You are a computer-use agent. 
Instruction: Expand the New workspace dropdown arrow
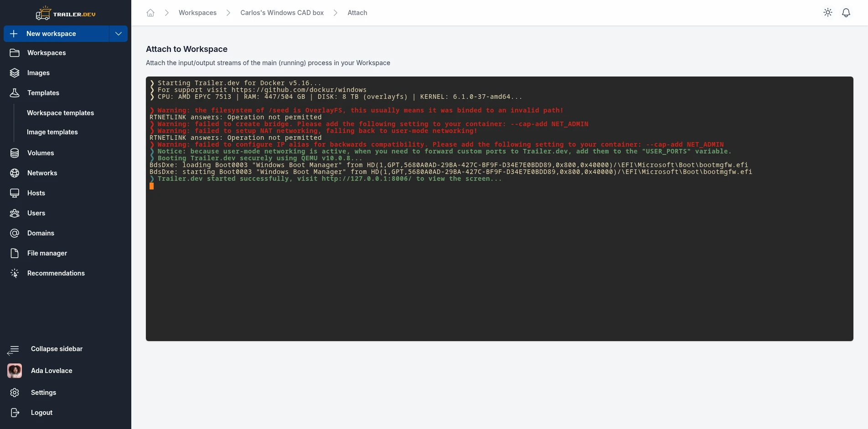tap(119, 34)
